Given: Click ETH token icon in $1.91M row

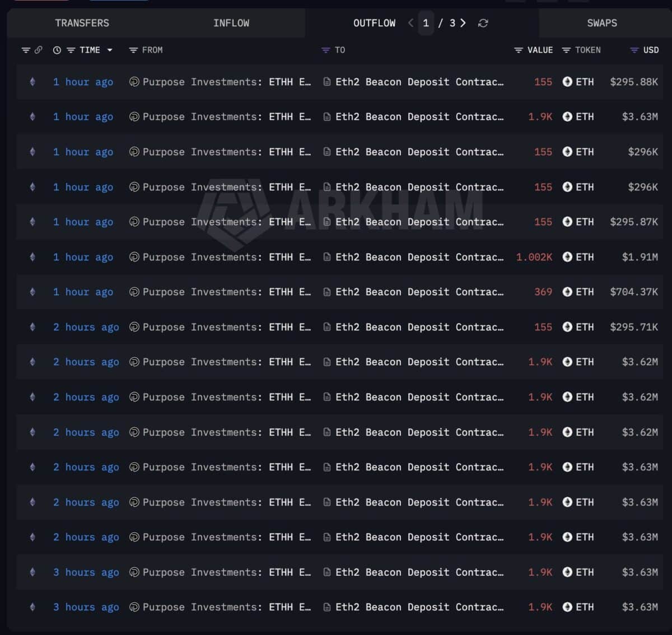Looking at the screenshot, I should 567,257.
